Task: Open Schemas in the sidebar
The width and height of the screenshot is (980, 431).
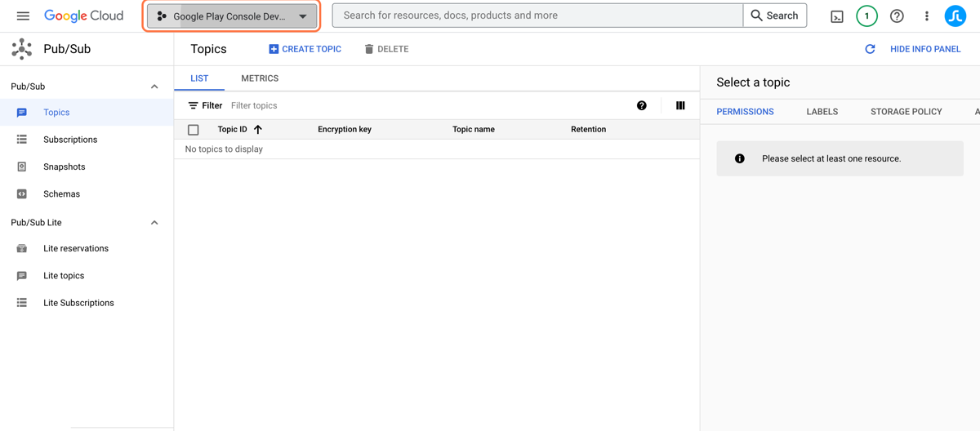Action: [87, 194]
